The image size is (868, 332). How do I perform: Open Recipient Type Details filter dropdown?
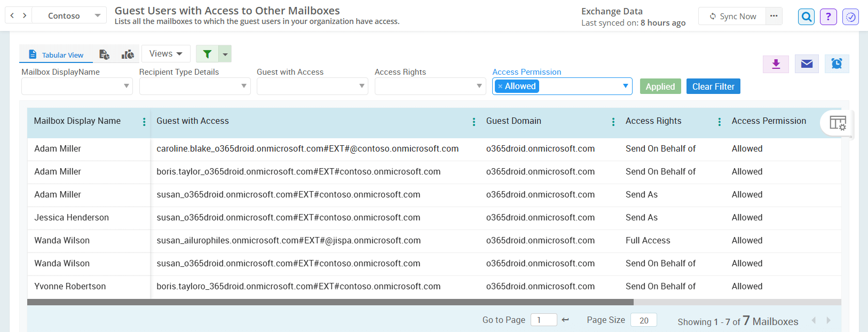tap(195, 86)
